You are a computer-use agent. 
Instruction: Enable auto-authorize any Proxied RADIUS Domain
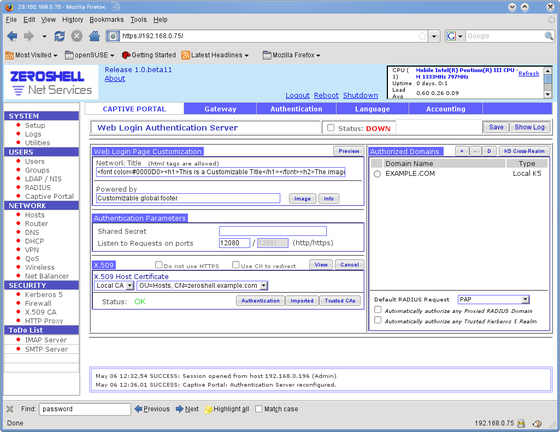378,310
